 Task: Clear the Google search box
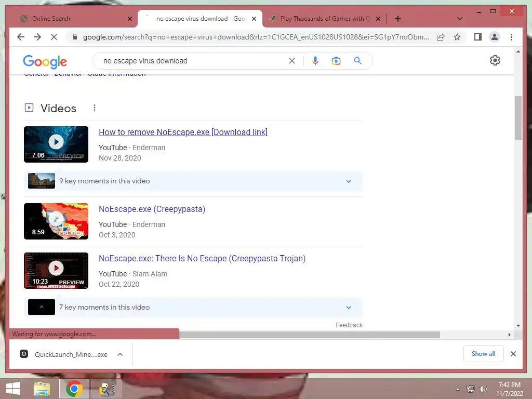click(x=292, y=61)
